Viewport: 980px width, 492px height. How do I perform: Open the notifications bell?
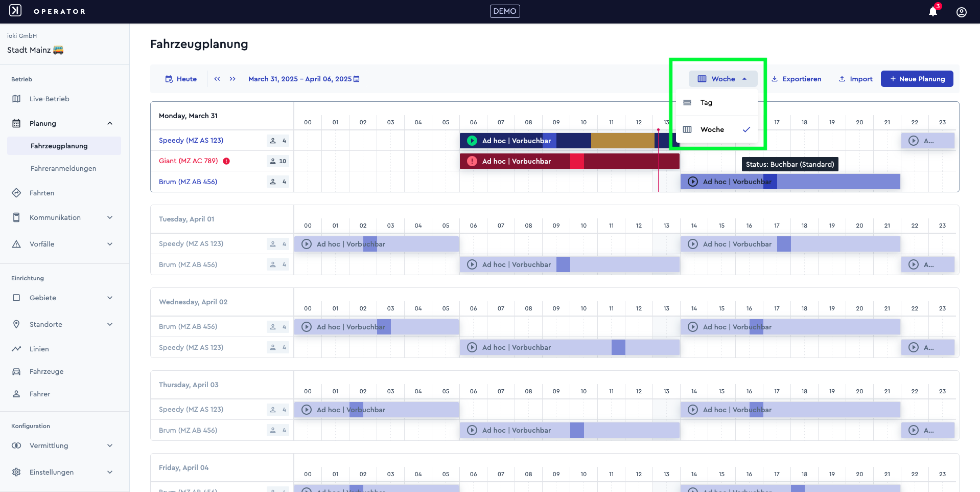click(x=933, y=11)
